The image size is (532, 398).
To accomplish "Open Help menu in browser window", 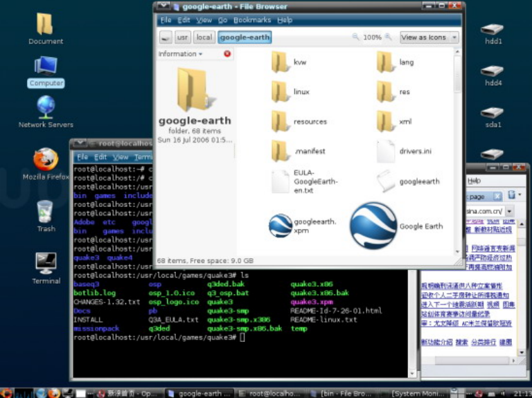I will [474, 181].
